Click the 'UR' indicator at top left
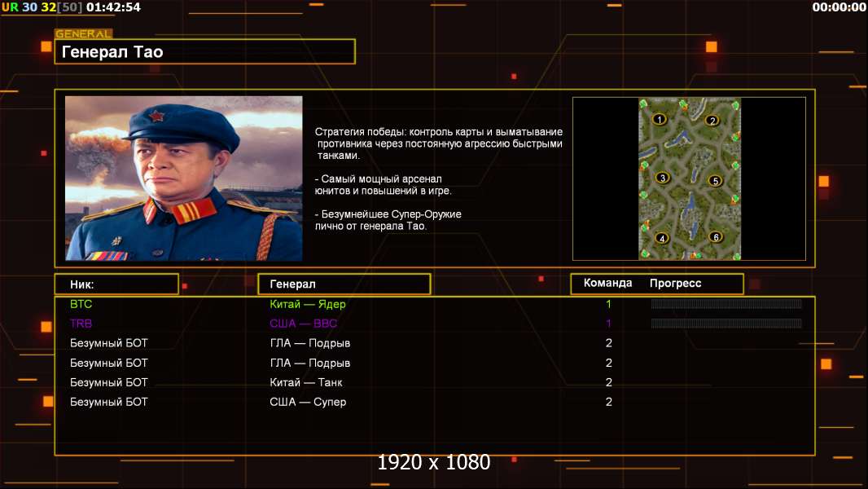 (x=10, y=7)
